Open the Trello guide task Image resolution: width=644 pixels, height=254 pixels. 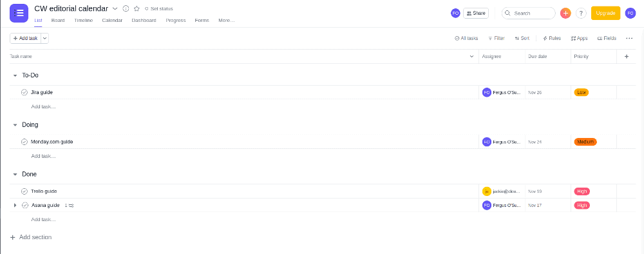(44, 191)
